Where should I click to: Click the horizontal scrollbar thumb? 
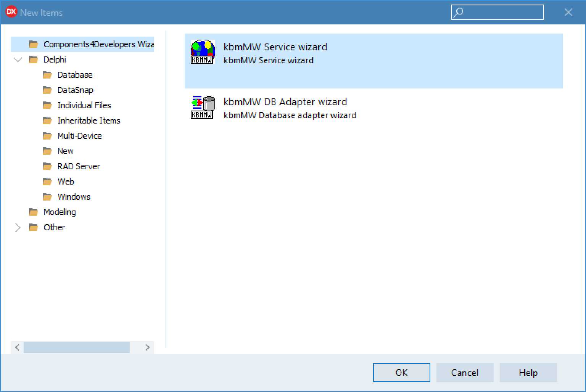(77, 347)
